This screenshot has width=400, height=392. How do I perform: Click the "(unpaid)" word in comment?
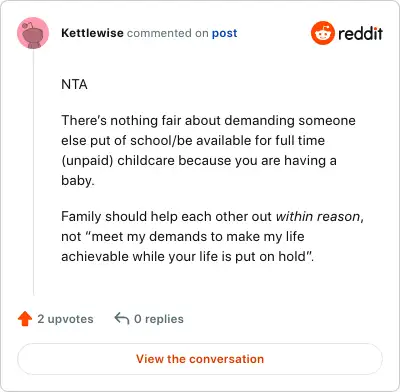(87, 161)
